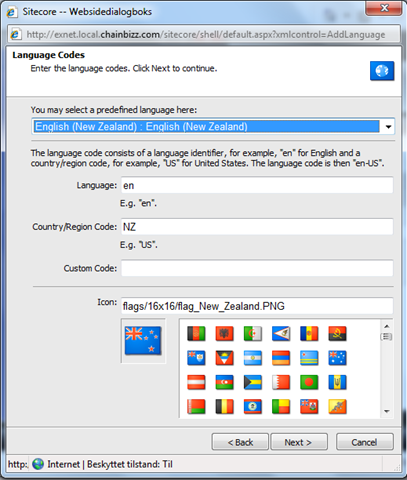Click the IE icon in title bar
Screen dimensions: 407x480
click(12, 12)
